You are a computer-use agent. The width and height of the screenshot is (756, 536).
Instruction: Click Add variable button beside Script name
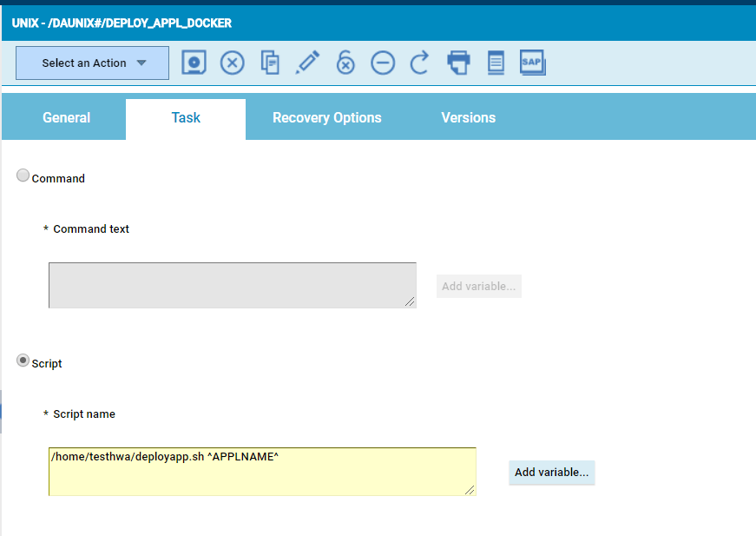(x=551, y=473)
